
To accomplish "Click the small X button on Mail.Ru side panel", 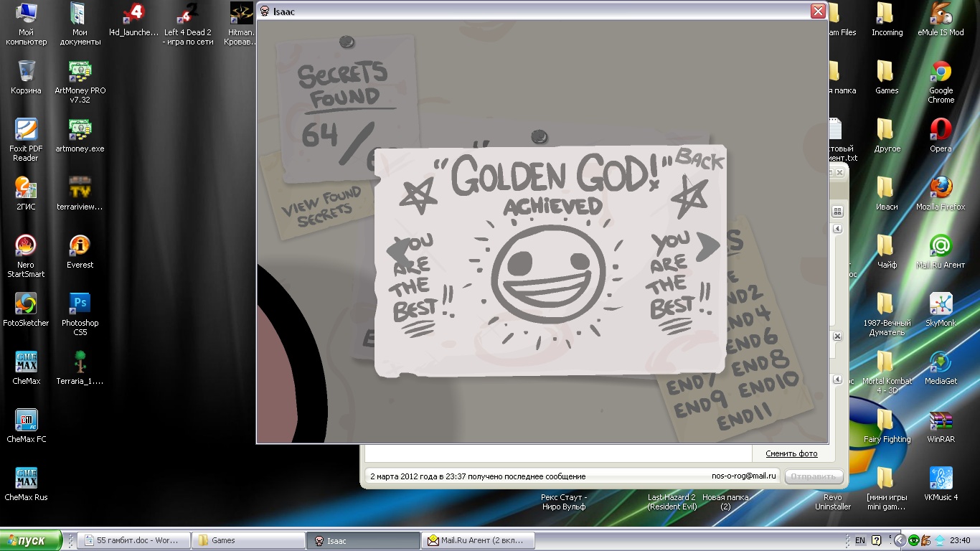I will [x=837, y=336].
